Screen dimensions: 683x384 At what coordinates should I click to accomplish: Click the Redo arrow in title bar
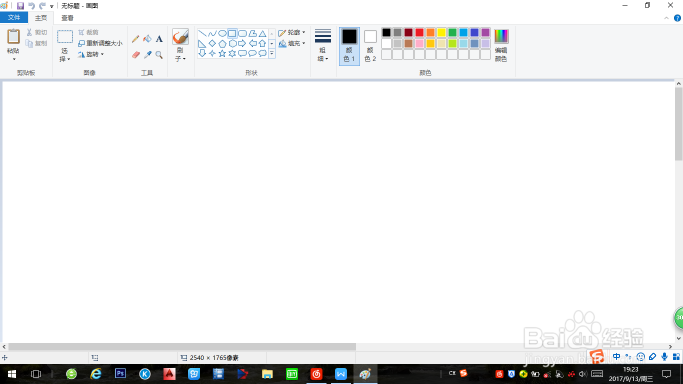pos(42,6)
